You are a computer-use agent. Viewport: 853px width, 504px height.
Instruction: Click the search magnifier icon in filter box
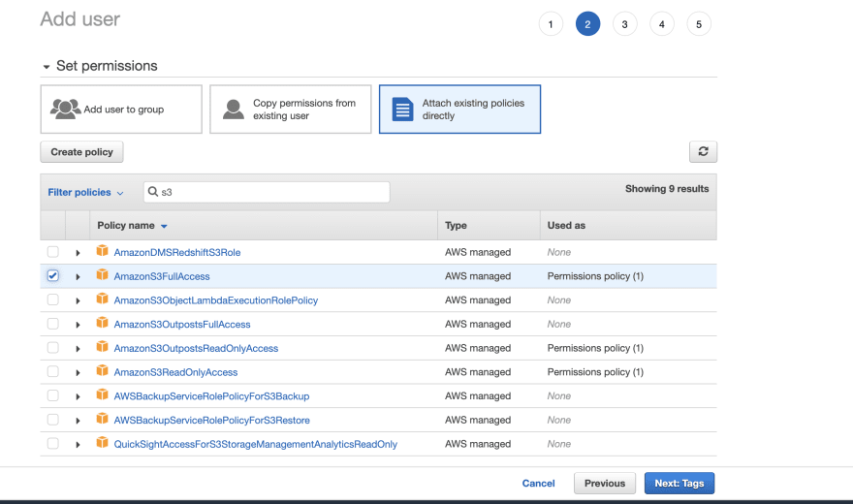pyautogui.click(x=153, y=191)
